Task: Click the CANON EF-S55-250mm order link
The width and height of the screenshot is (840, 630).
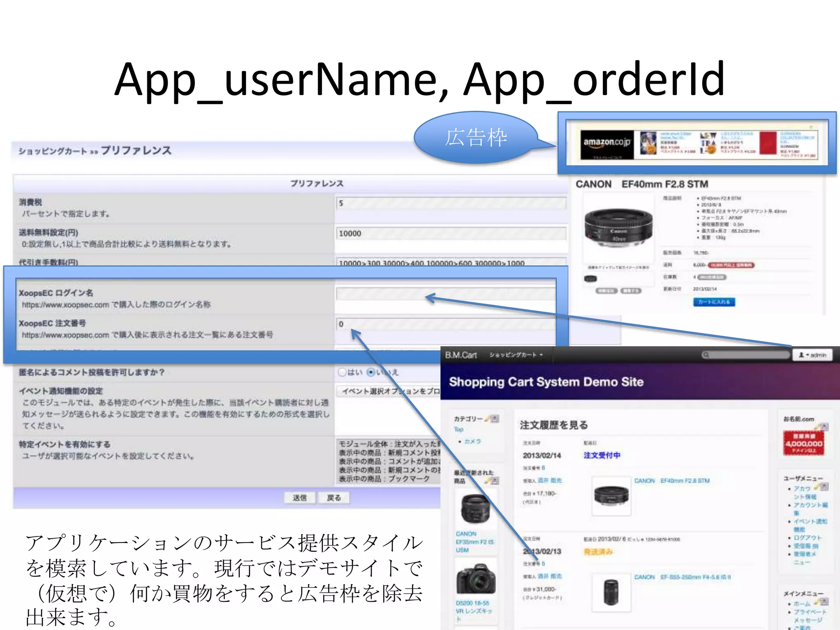Action: [682, 577]
